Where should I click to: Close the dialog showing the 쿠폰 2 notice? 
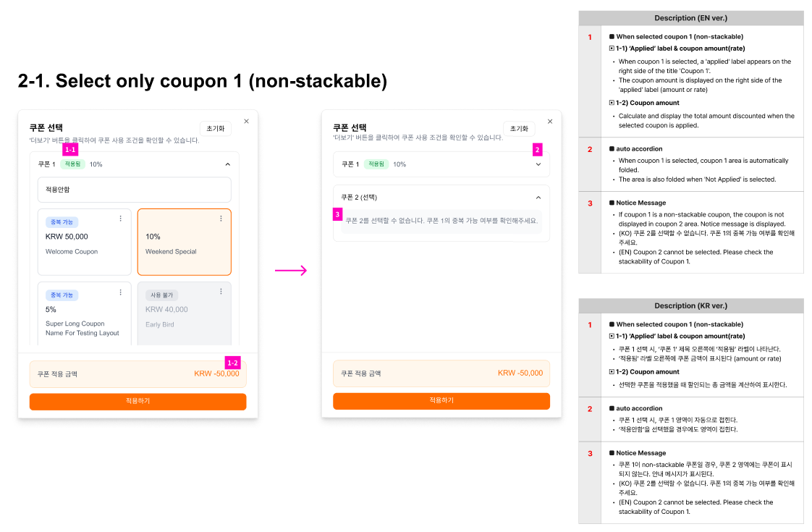[x=550, y=121]
